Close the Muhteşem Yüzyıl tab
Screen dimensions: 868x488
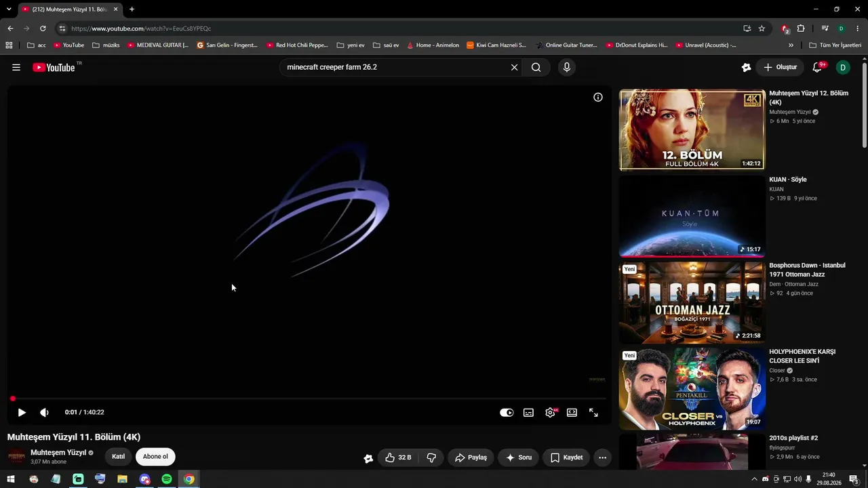pyautogui.click(x=116, y=9)
